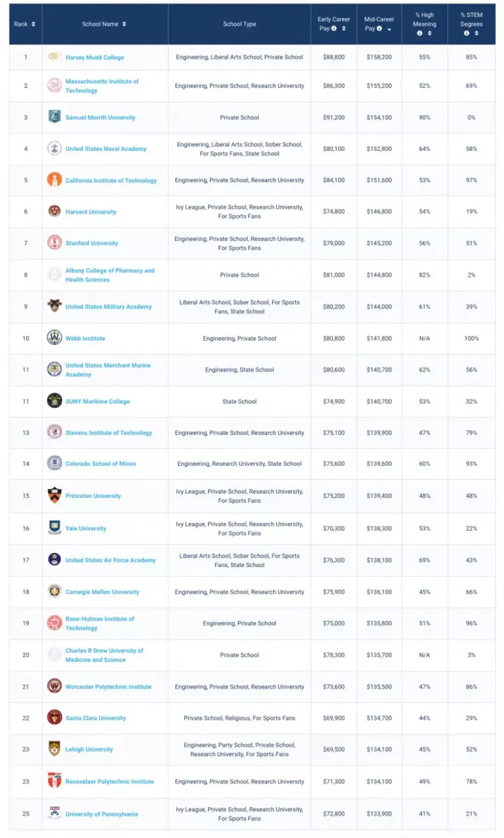Click the Princeton University shield logo
This screenshot has height=838, width=504.
(54, 495)
